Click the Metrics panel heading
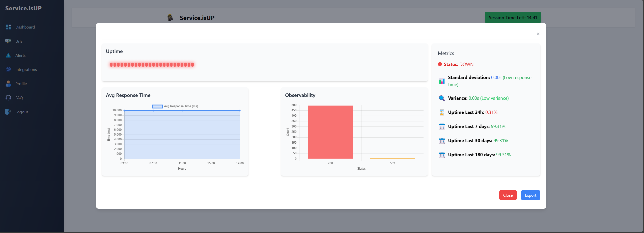The image size is (644, 233). [446, 53]
